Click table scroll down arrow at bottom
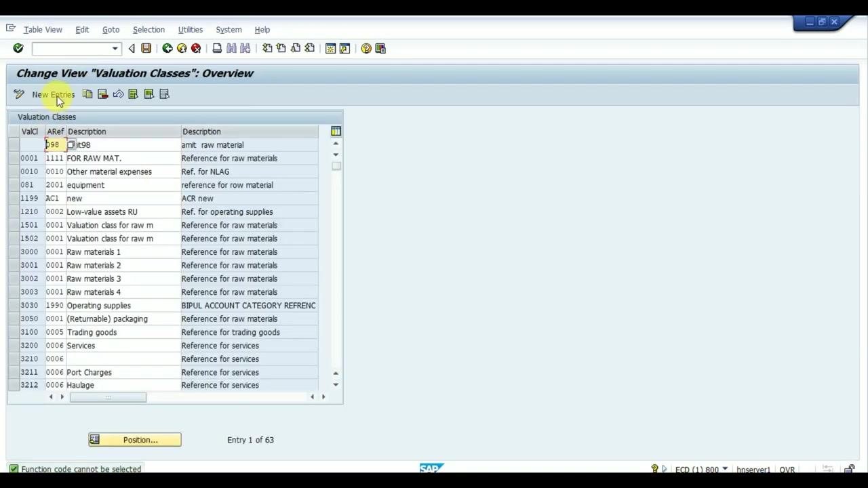The height and width of the screenshot is (488, 868). [336, 385]
